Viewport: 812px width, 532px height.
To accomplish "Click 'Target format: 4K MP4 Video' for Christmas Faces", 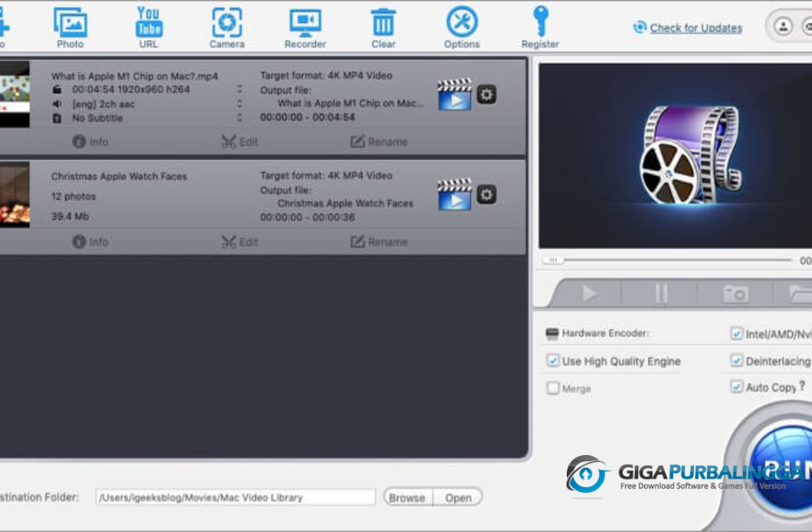I will coord(326,175).
